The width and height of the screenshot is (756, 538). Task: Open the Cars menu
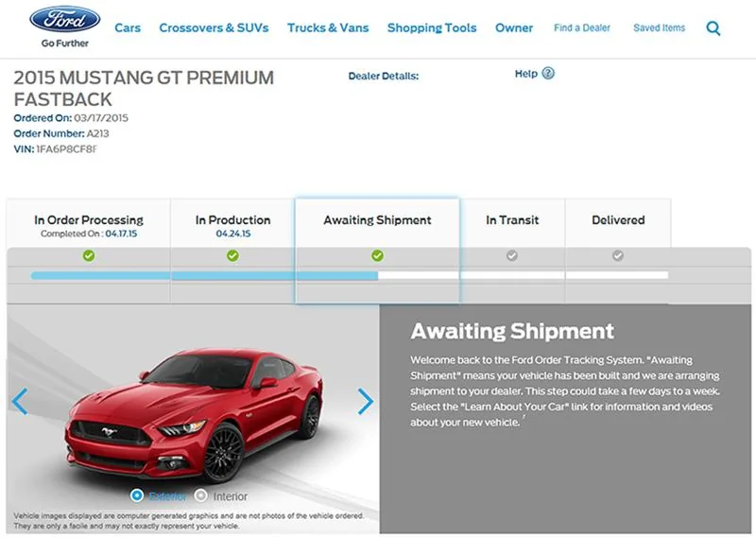128,28
